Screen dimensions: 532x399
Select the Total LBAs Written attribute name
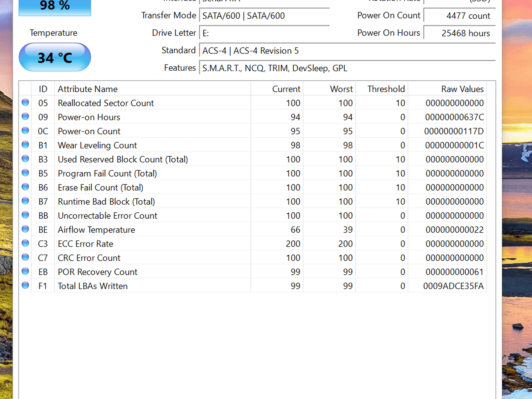(93, 286)
